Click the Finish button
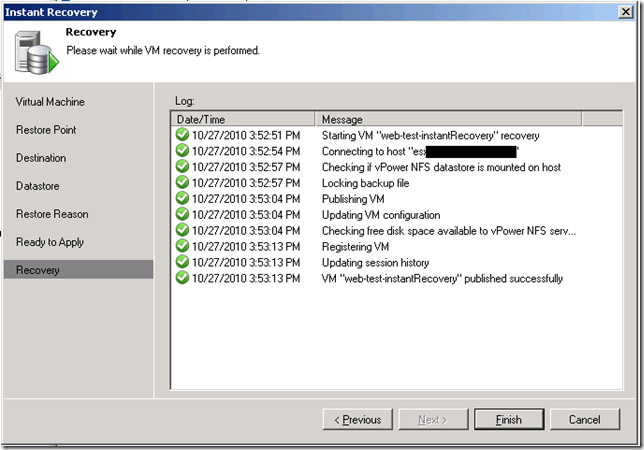Viewport: 644px width, 450px height. coord(508,420)
